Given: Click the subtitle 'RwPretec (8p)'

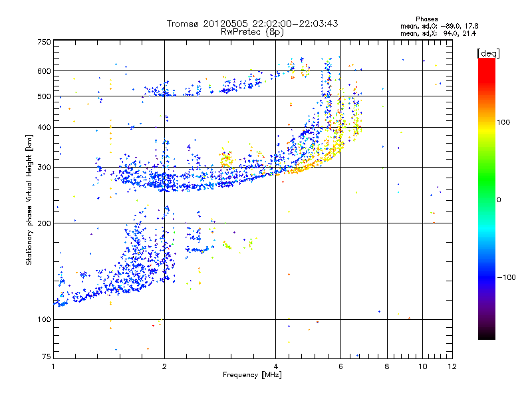Looking at the screenshot, I should click(252, 32).
